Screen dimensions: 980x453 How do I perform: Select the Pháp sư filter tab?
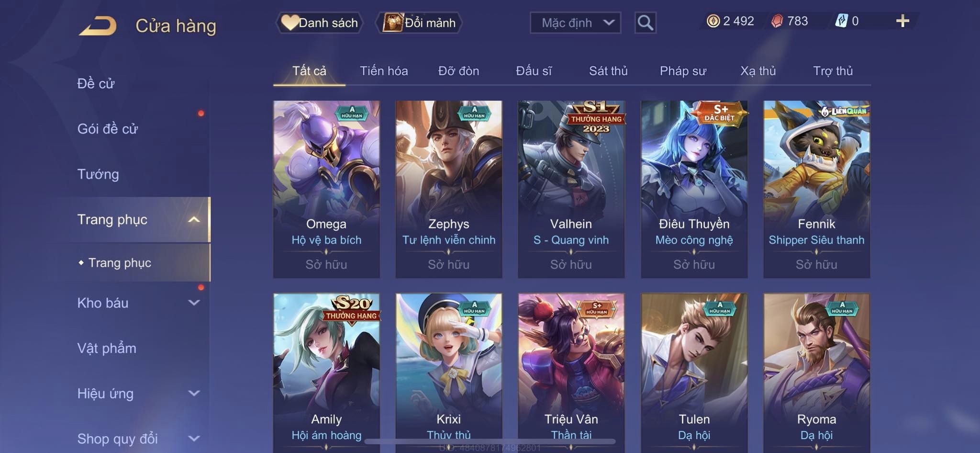[683, 71]
